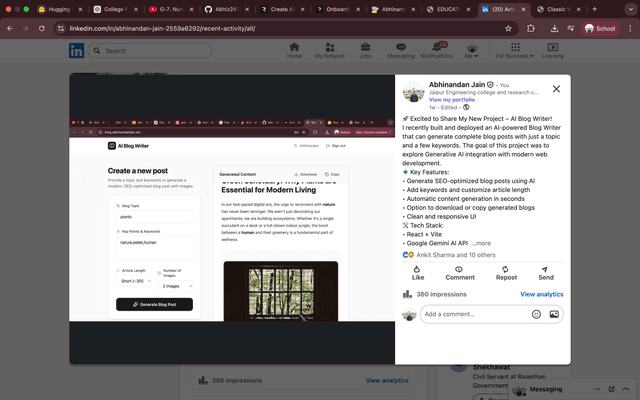Click 360 impressions in post panel
Screen dimensions: 640x400
pos(441,294)
